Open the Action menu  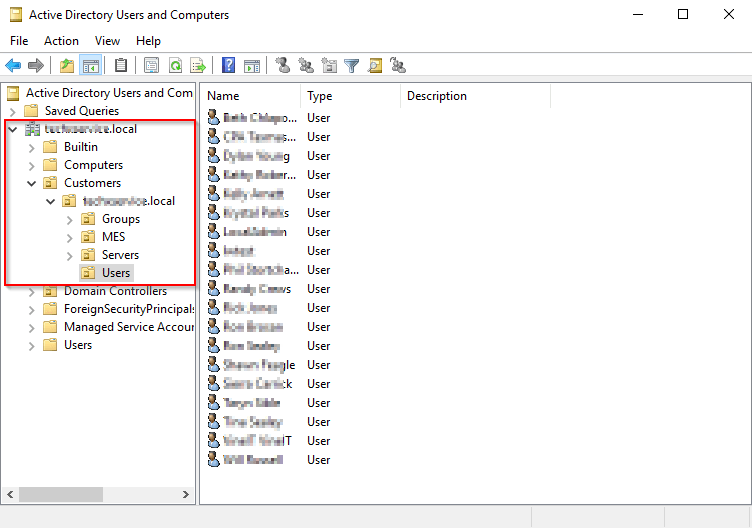61,41
